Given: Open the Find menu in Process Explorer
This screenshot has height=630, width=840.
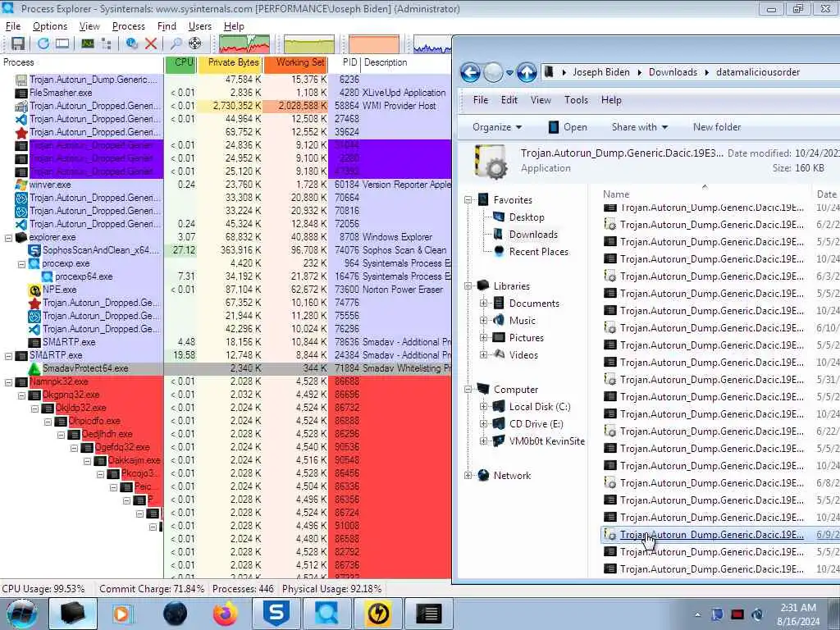Looking at the screenshot, I should point(167,25).
